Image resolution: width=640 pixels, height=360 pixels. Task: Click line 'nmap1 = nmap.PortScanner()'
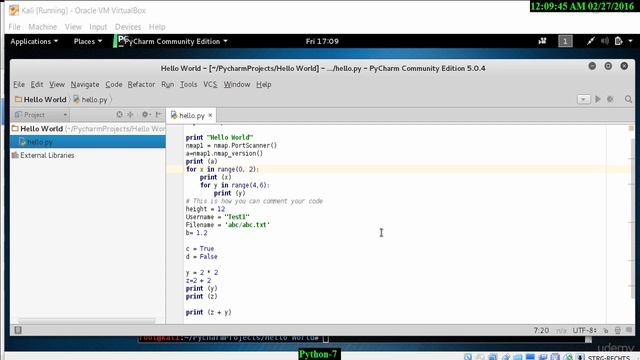pos(231,145)
